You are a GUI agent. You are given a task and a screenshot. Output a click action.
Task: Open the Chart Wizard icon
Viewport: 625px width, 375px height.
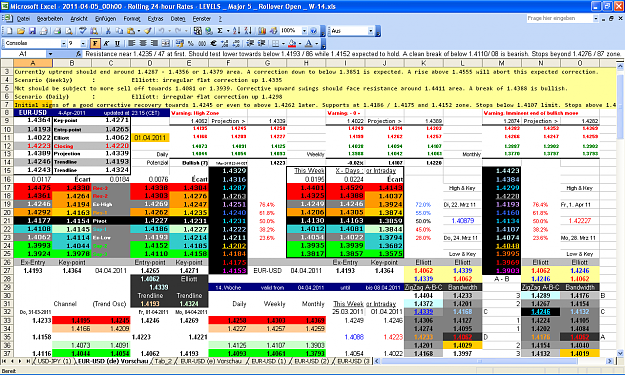pos(261,31)
